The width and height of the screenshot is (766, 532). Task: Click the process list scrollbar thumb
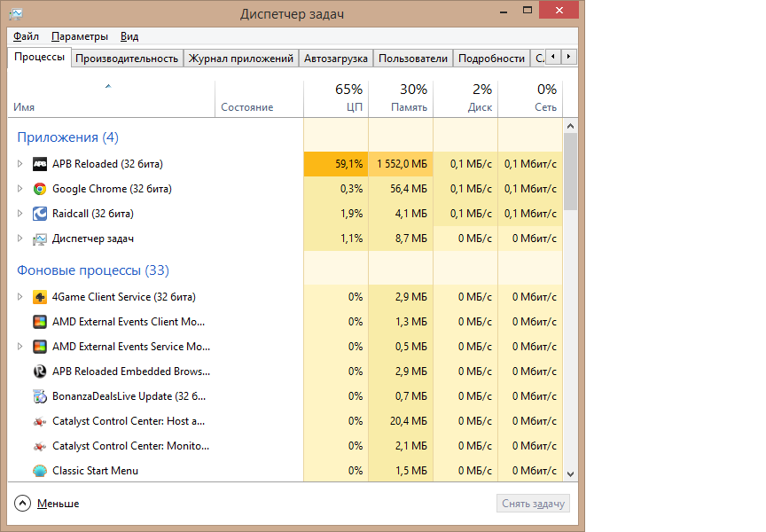(x=570, y=171)
